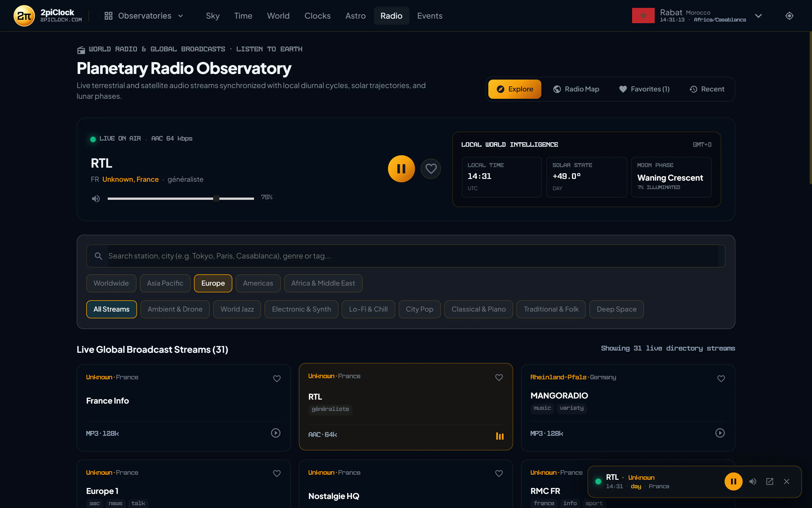Pause the RTL stream with the main player button
Screen dimensions: 812x508
click(x=401, y=169)
